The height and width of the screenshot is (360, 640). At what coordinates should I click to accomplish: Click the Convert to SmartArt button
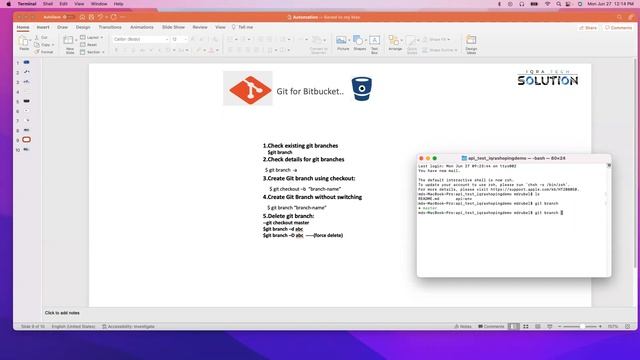pos(318,44)
